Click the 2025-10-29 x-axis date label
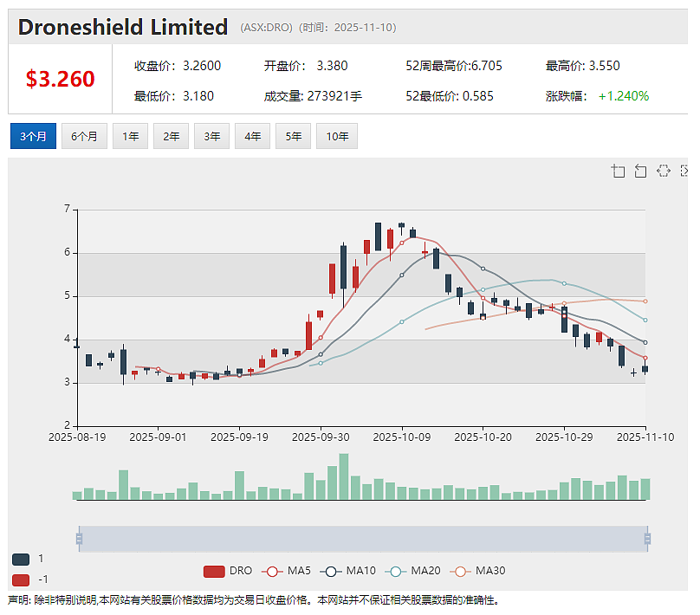The height and width of the screenshot is (615, 700). (x=564, y=437)
